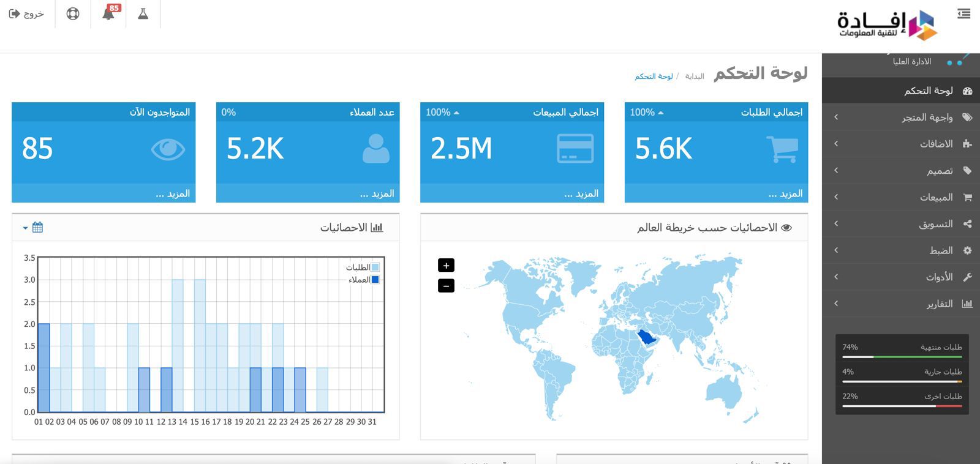Image resolution: width=980 pixels, height=464 pixels.
Task: Click the tags icon beside واجهة المتجر
Action: [x=968, y=117]
